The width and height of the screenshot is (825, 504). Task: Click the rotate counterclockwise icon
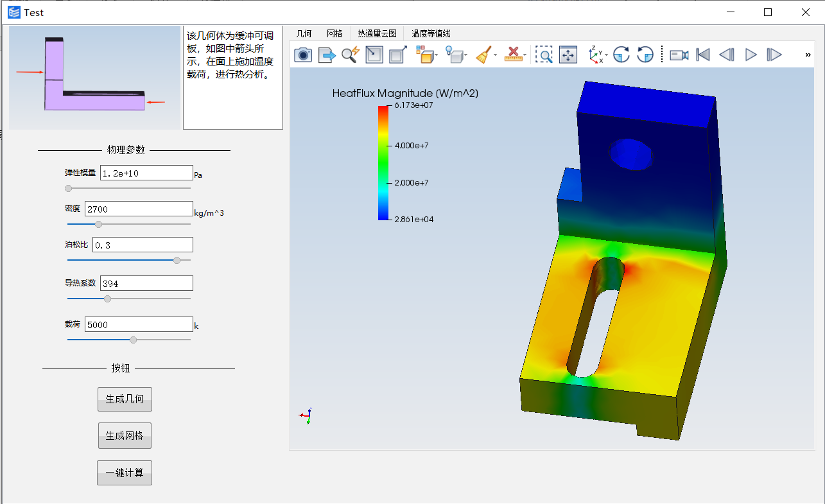pyautogui.click(x=645, y=55)
